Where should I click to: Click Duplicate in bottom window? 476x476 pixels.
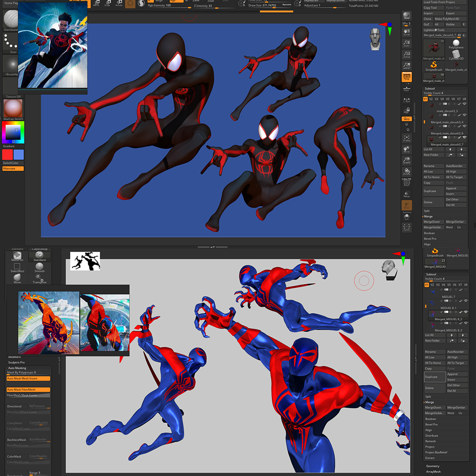tap(435, 377)
